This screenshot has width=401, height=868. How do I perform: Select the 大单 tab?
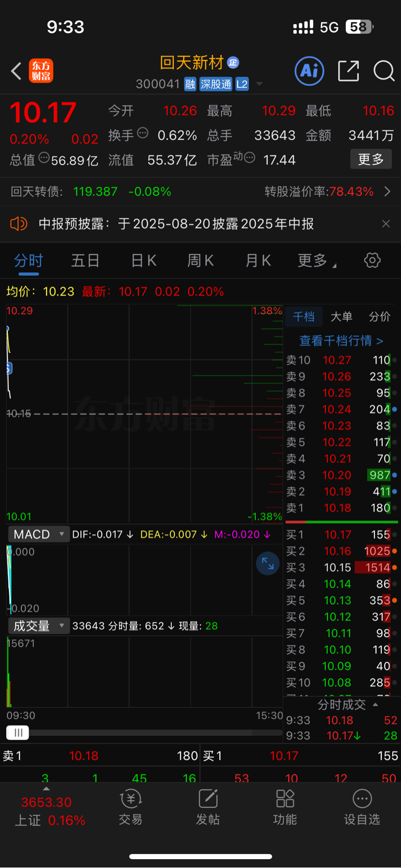[x=341, y=317]
